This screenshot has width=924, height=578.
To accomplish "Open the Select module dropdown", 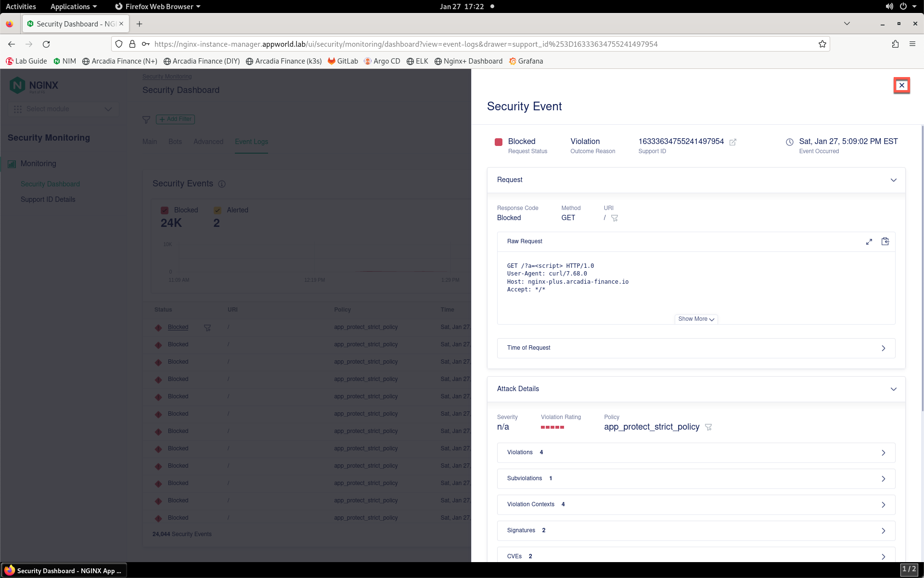I will tap(63, 109).
